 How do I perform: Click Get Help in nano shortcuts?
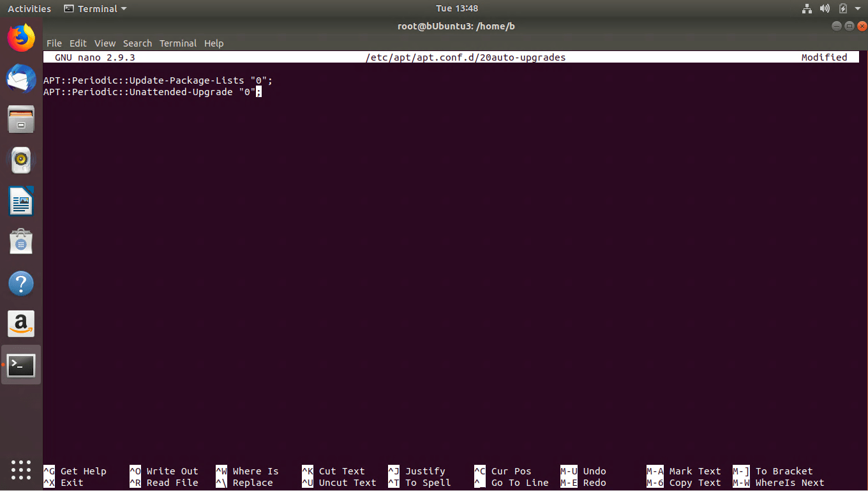75,471
